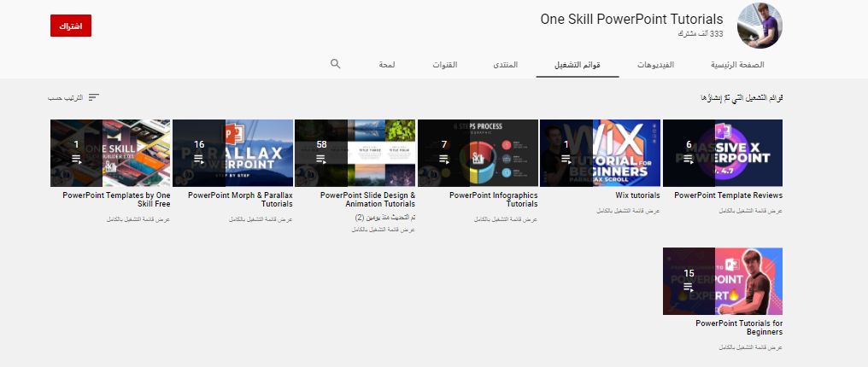The height and width of the screenshot is (367, 868).
Task: Click PowerPoint Morph & Parallax Tutorials title
Action: [240, 200]
